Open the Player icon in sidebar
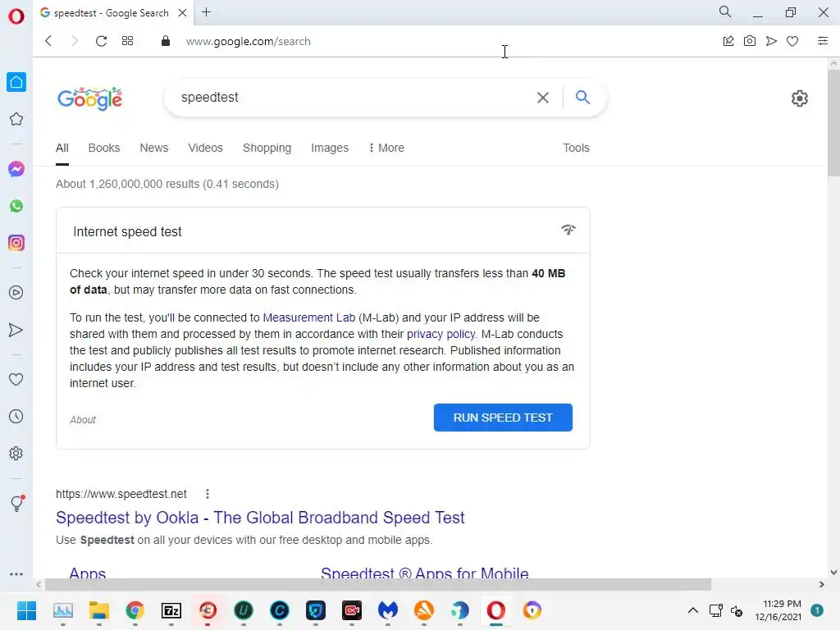This screenshot has width=840, height=630. (x=16, y=293)
